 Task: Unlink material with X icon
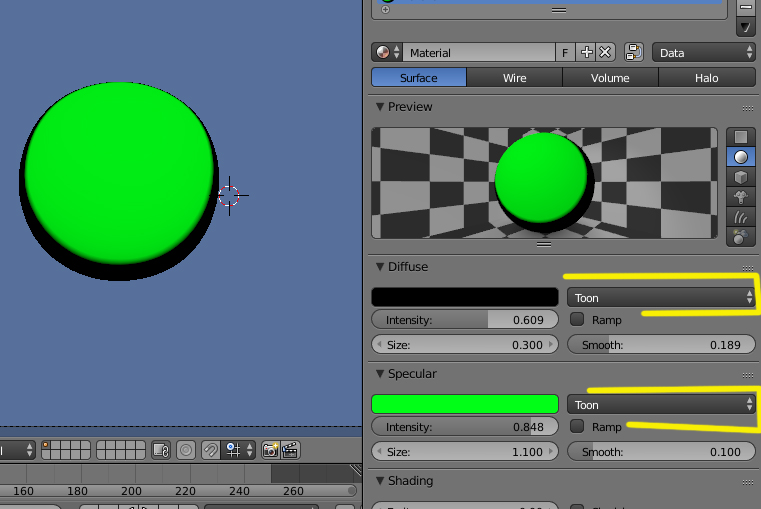pyautogui.click(x=605, y=52)
